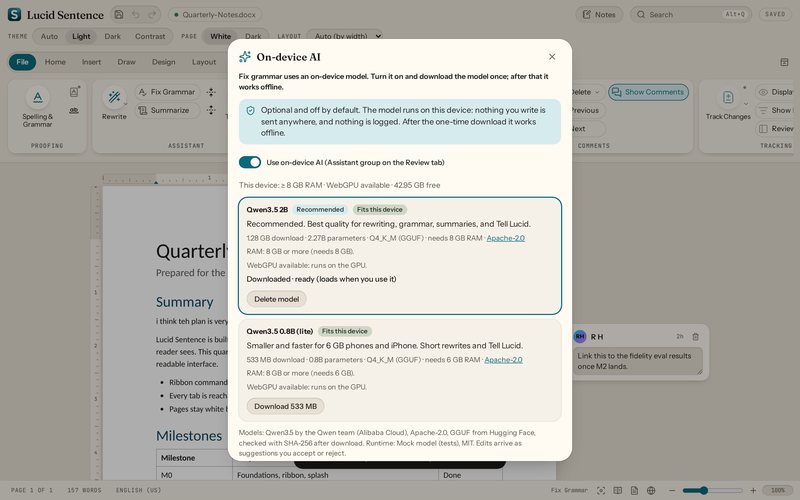This screenshot has width=800, height=500.
Task: Click the zoom in plus icon
Action: coord(753,490)
